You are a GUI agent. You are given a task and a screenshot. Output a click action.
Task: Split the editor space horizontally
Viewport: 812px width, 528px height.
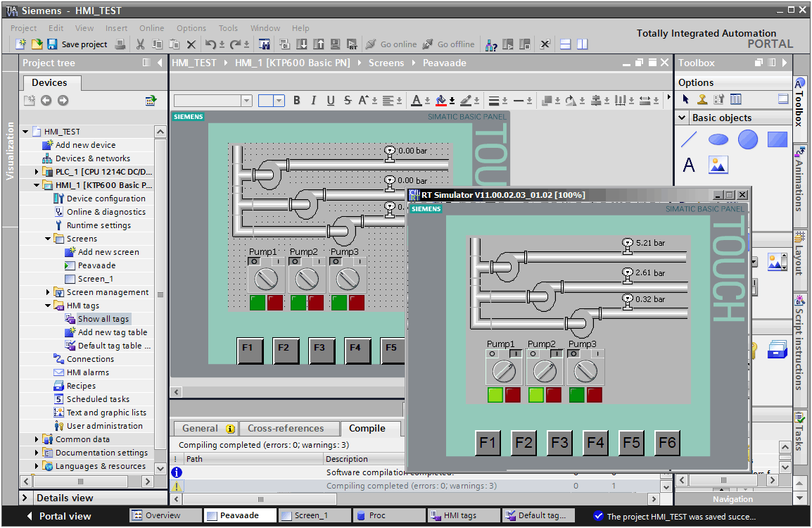pos(566,44)
